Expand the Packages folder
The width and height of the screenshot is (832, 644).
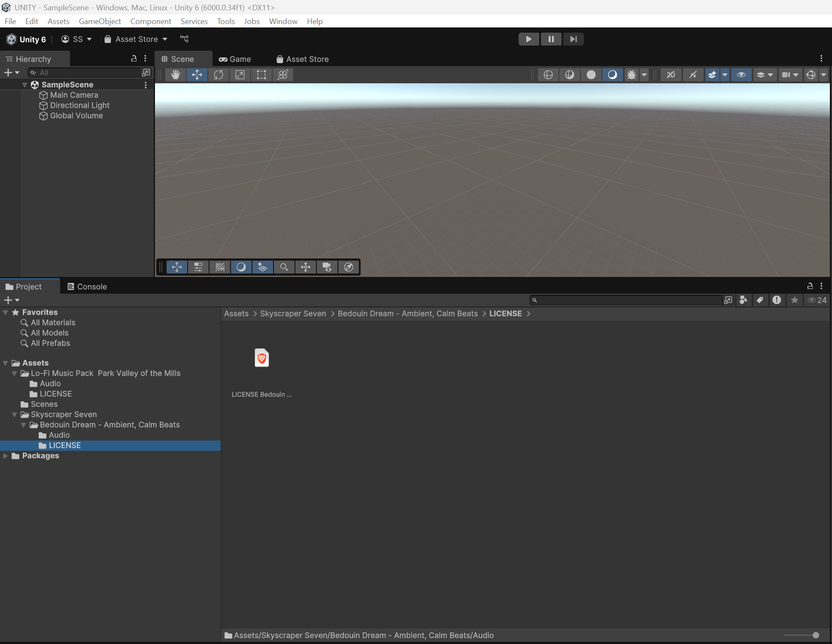point(6,456)
